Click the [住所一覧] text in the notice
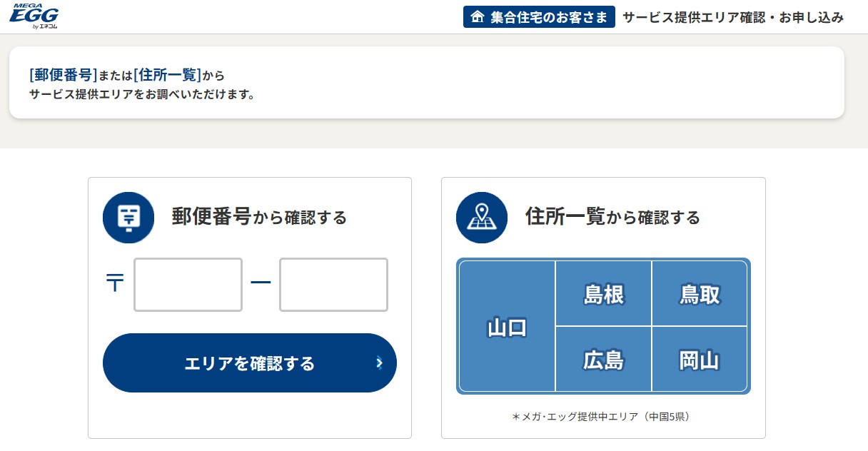Screen dimensions: 868x451 (167, 74)
